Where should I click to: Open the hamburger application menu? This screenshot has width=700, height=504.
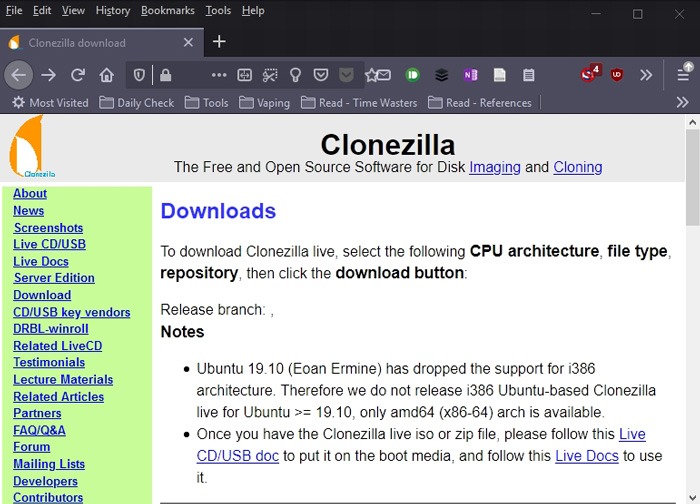[x=683, y=75]
